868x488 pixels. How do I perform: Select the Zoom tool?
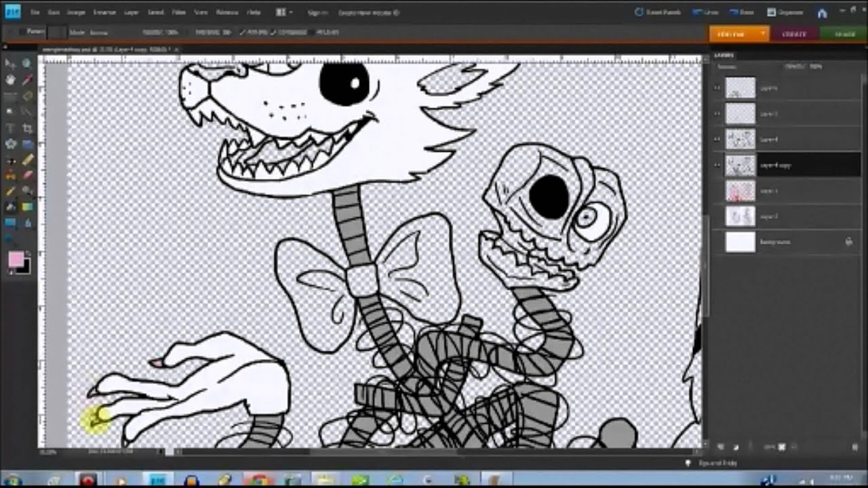[x=27, y=63]
